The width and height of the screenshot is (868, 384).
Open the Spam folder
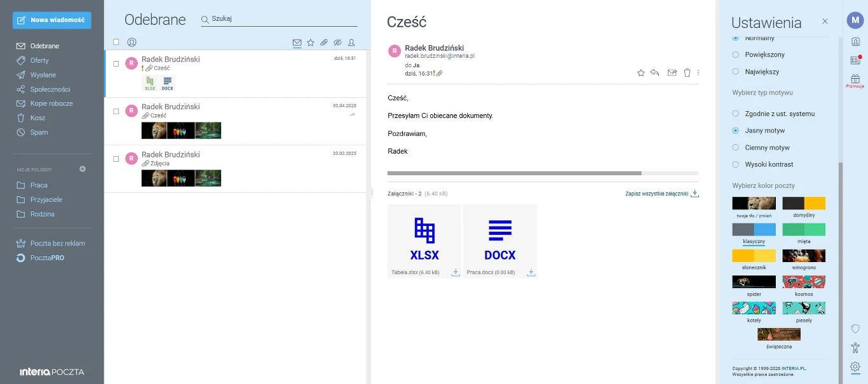[x=39, y=132]
